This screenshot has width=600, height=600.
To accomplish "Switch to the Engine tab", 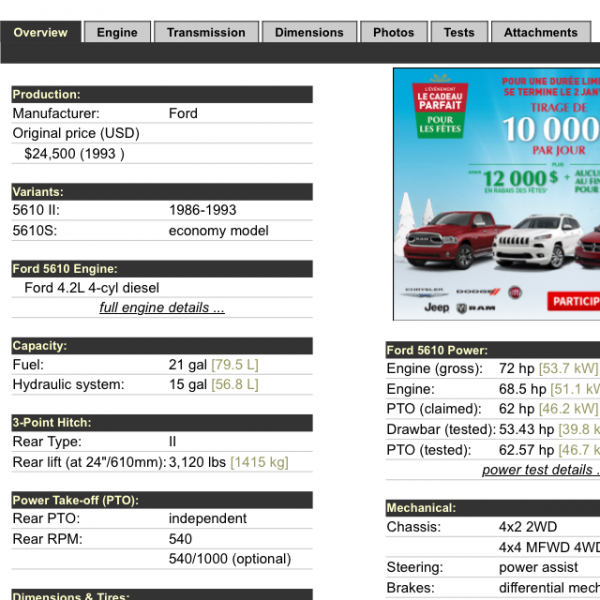I will (x=117, y=32).
